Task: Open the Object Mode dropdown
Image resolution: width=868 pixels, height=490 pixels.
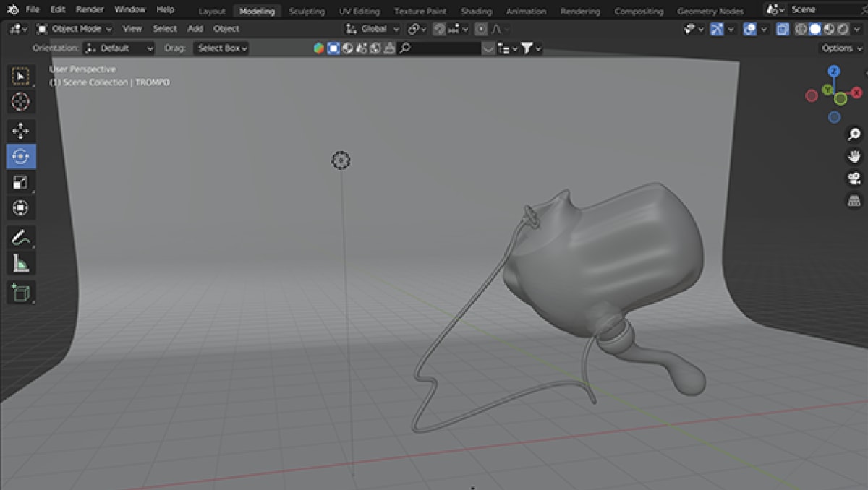Action: pos(74,29)
